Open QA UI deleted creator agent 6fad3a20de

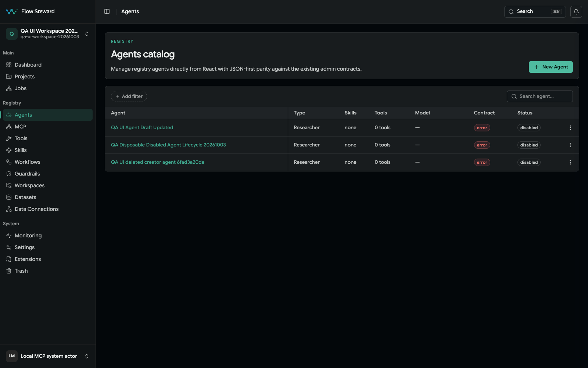click(x=158, y=162)
